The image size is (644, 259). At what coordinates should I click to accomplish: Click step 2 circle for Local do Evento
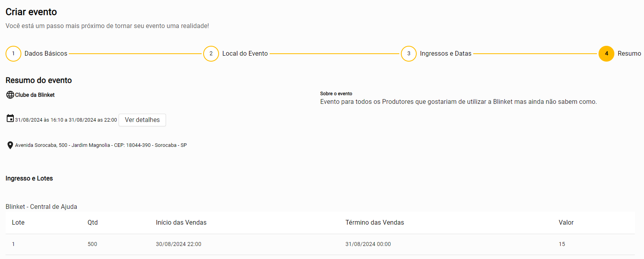point(211,54)
